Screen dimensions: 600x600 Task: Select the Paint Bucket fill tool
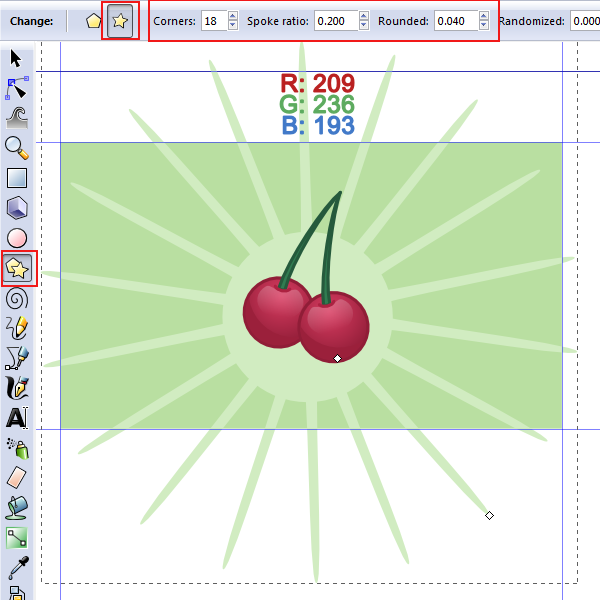coord(17,508)
